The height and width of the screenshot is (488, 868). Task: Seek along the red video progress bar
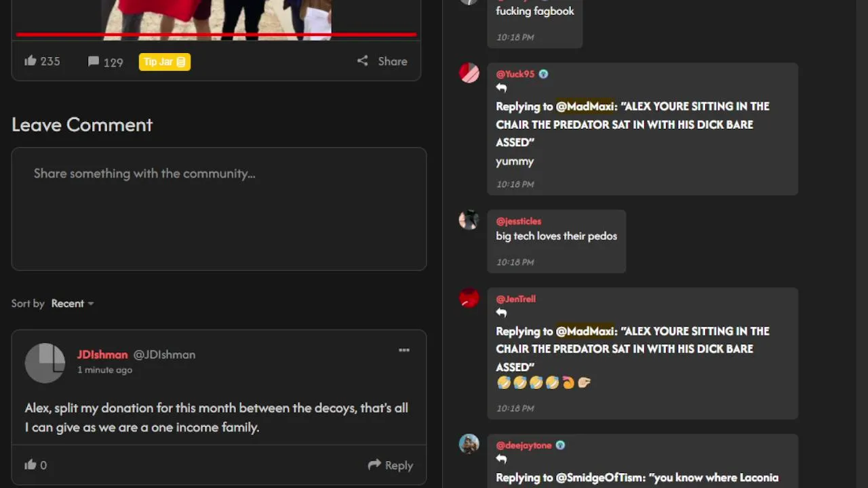click(216, 34)
